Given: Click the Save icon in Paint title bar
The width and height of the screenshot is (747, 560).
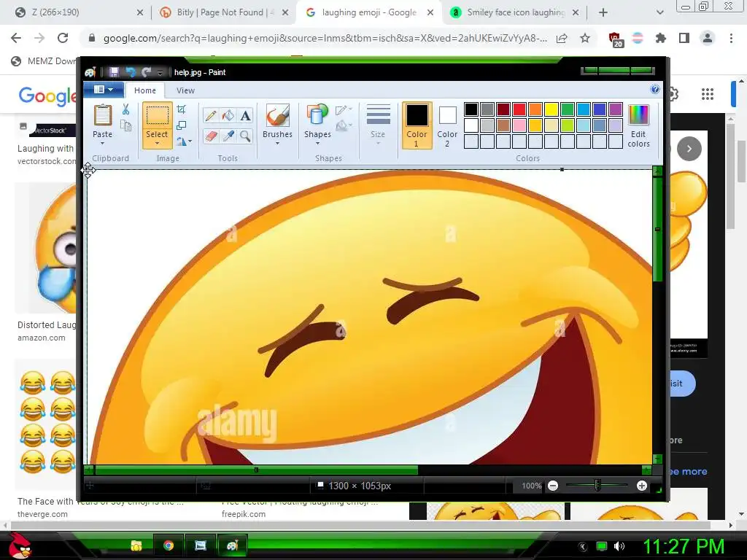Looking at the screenshot, I should (114, 72).
